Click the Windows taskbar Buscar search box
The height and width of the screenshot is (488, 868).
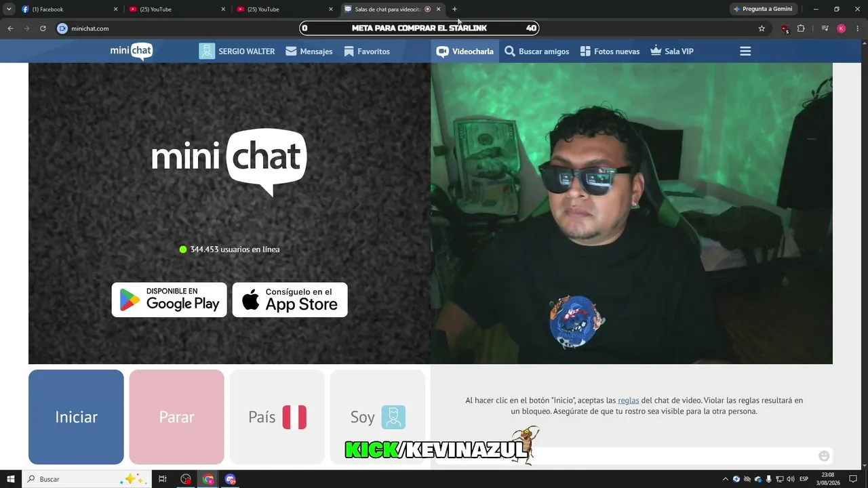click(86, 479)
